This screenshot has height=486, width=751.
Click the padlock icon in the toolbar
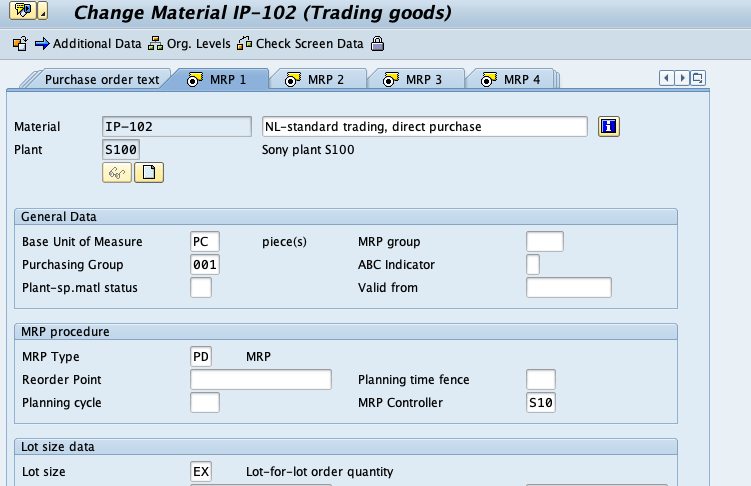click(x=377, y=44)
